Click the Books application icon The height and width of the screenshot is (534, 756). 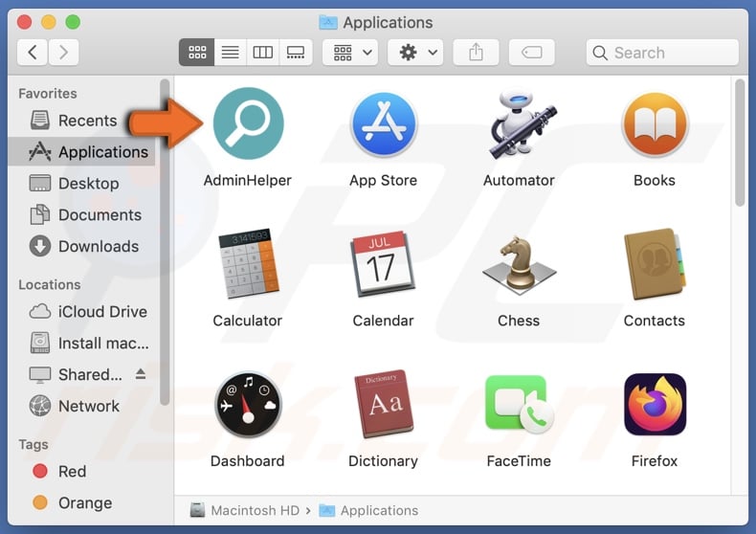pos(655,124)
